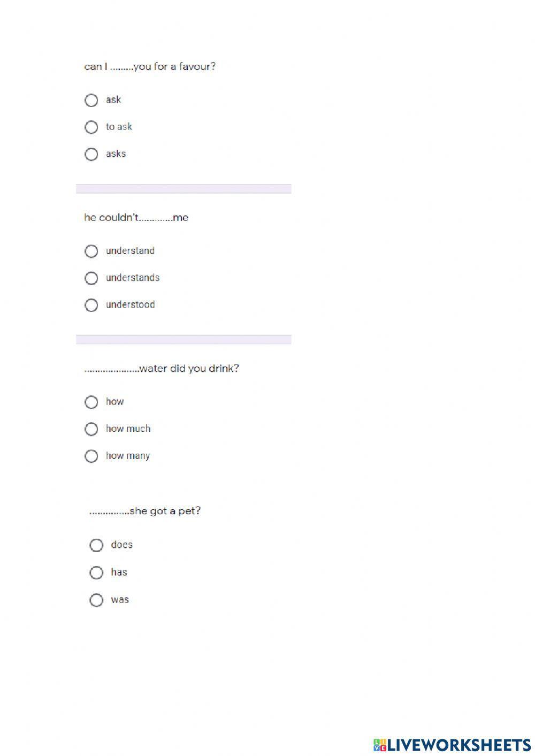
Task: Click 'she got a pet?' question text
Action: tap(145, 511)
